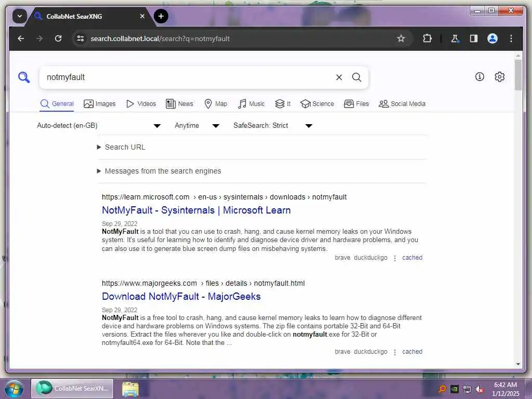This screenshot has width=532, height=399.
Task: Expand Messages from the search engines
Action: (159, 171)
